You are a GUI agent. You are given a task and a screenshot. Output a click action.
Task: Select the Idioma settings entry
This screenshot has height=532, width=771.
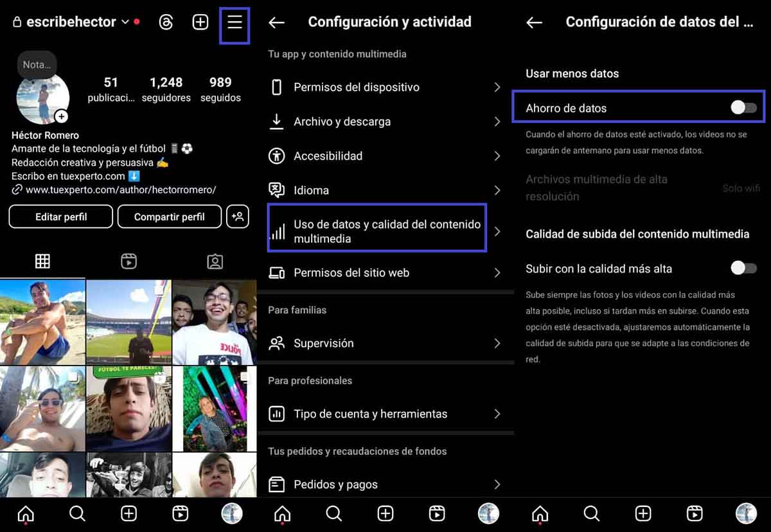[x=385, y=190]
